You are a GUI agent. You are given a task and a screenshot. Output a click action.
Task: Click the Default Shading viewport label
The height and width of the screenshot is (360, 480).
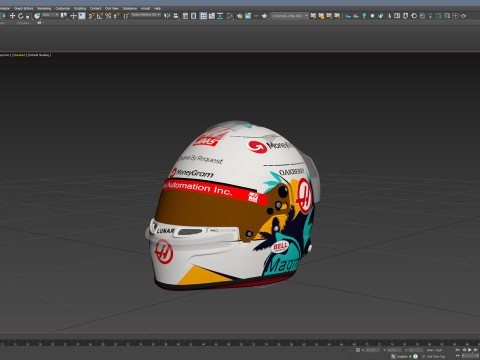pyautogui.click(x=39, y=55)
